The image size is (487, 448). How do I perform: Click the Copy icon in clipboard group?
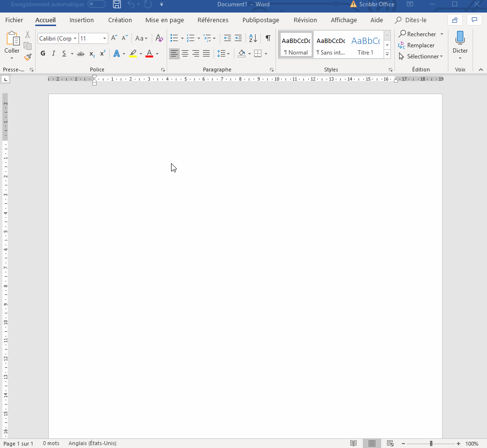28,46
